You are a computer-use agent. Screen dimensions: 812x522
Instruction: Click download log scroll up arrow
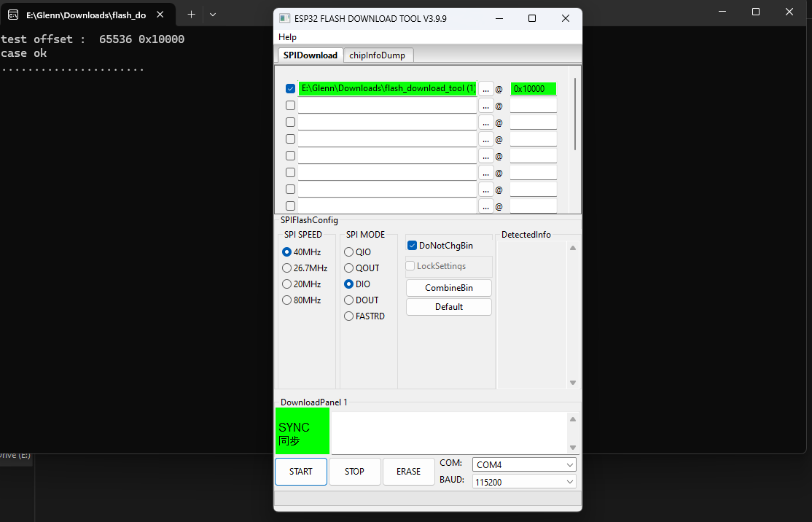pos(573,419)
